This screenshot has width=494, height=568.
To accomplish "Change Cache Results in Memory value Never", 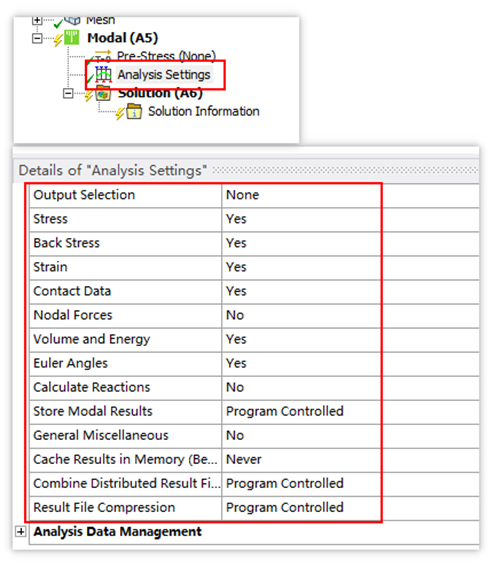I will (x=301, y=460).
